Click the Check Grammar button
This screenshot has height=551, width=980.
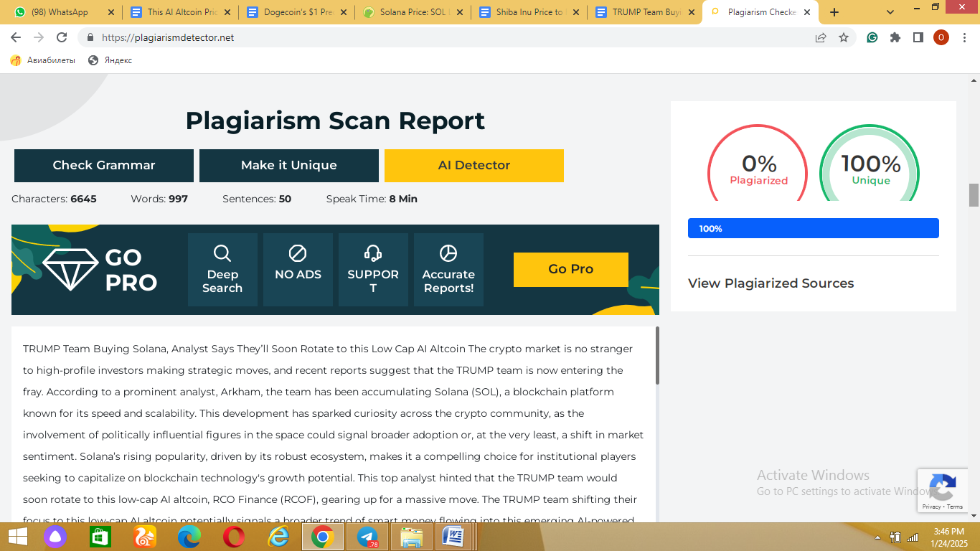click(x=104, y=166)
